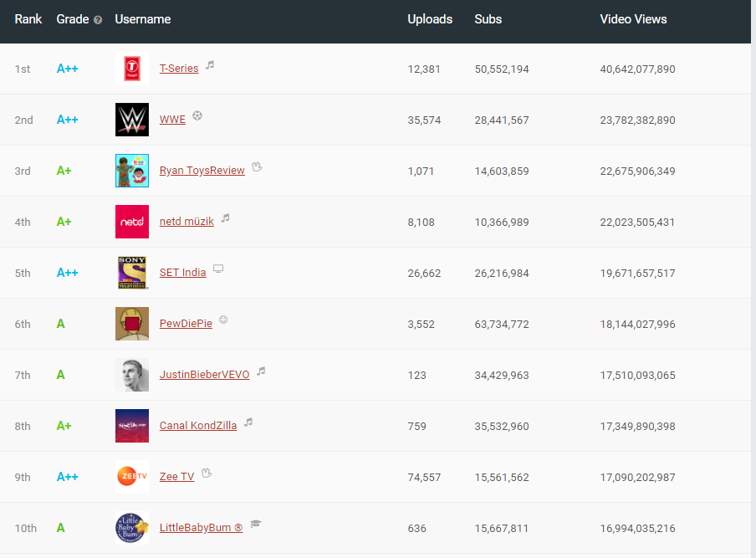The height and width of the screenshot is (558, 756).
Task: Click the help icon next to Grade
Action: [98, 20]
